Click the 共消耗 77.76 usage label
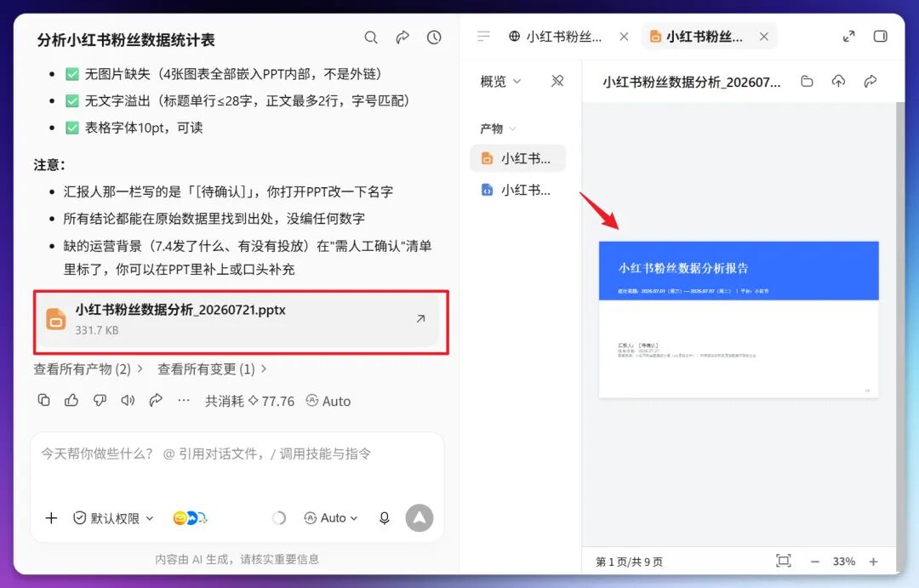 coord(249,401)
